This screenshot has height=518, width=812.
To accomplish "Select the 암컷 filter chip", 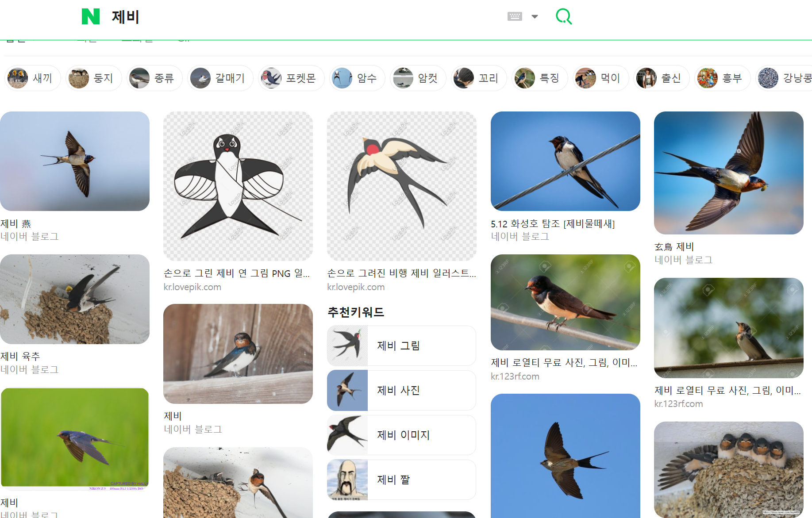I will click(418, 78).
